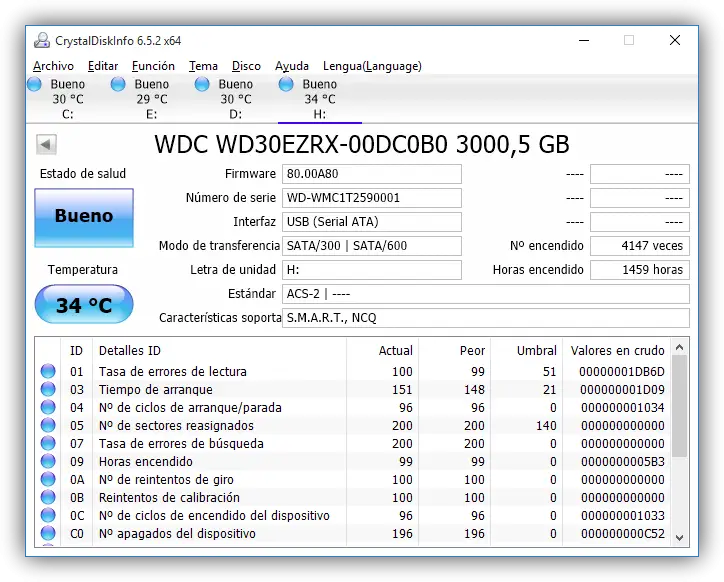Click the features field S.M.A.R.T., NCQ
Image resolution: width=724 pixels, height=582 pixels.
point(486,318)
